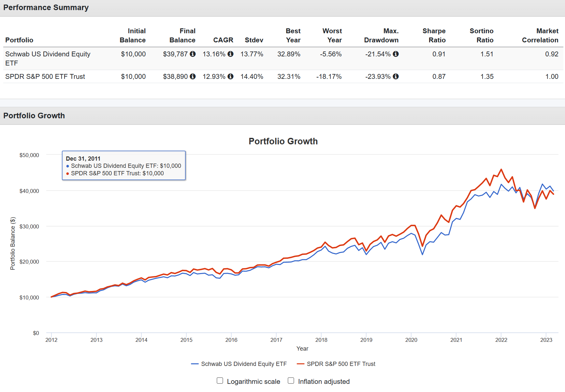Select SPDR S&P 500 ETF Trust row name

coord(45,76)
